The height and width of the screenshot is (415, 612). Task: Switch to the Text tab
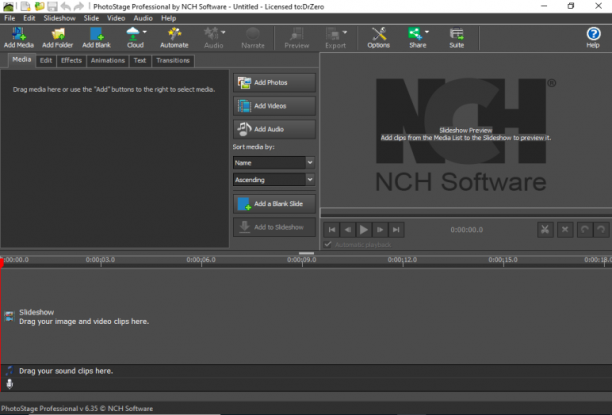click(140, 61)
